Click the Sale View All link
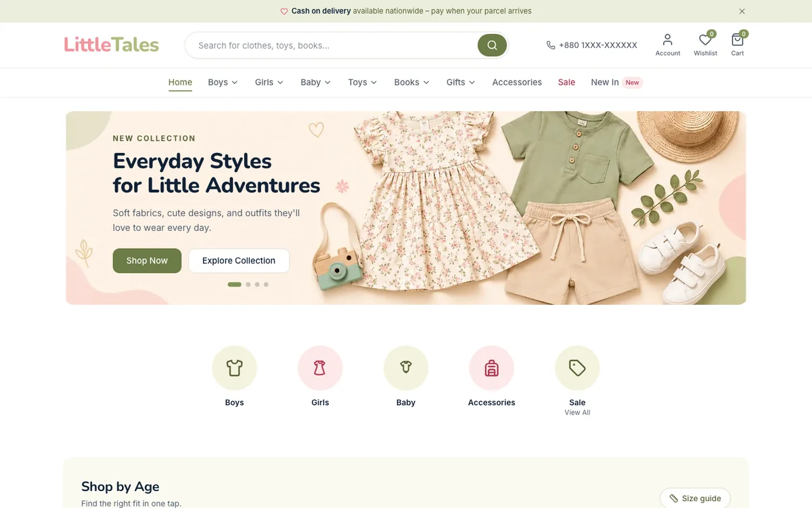Image resolution: width=812 pixels, height=508 pixels. [577, 412]
